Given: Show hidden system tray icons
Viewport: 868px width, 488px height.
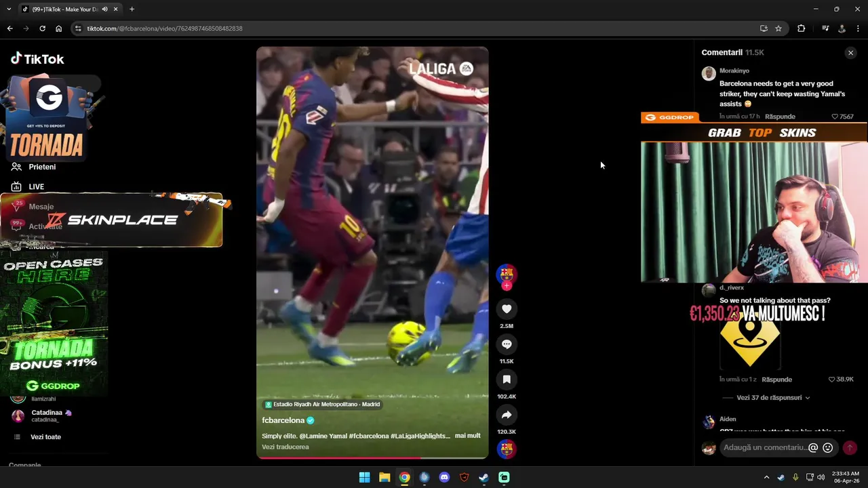Looking at the screenshot, I should point(766,477).
